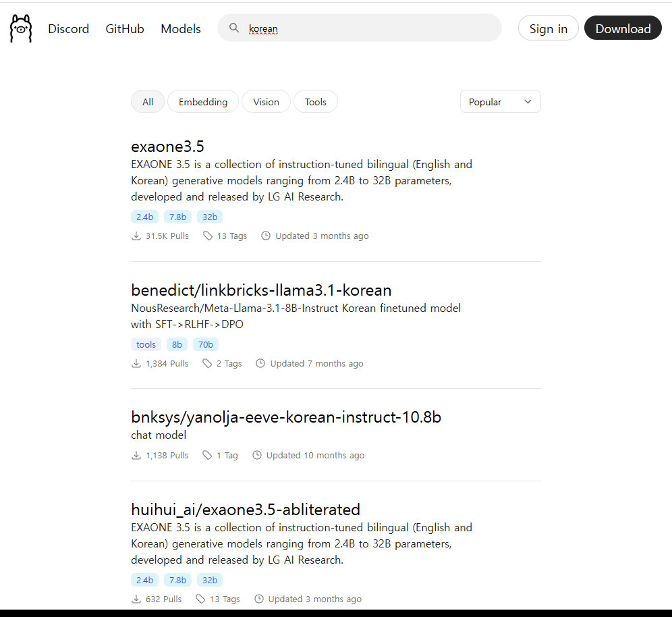Click the tag icon beside 13 Tags for exaone3.5

(207, 236)
